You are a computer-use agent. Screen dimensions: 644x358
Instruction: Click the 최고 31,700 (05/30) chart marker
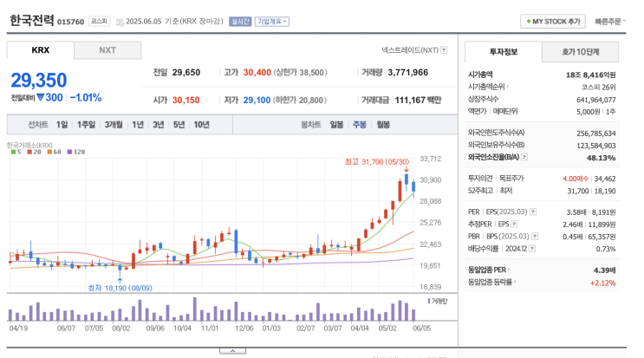click(x=377, y=162)
